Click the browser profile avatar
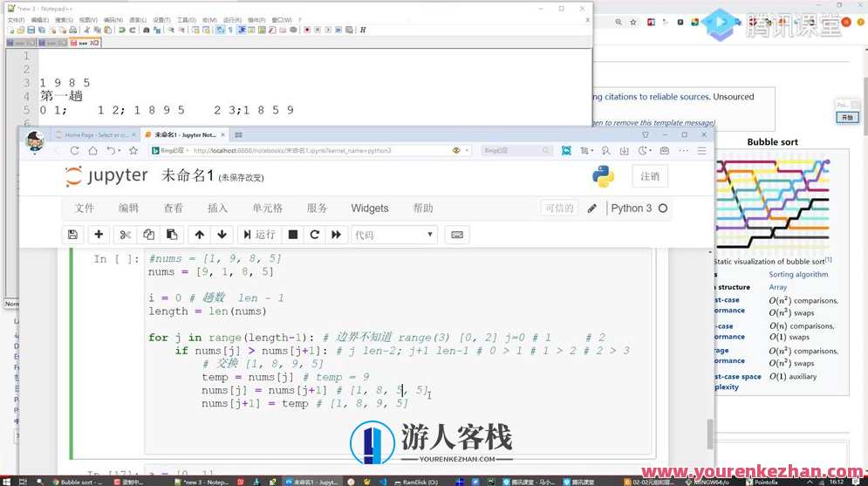 35,141
